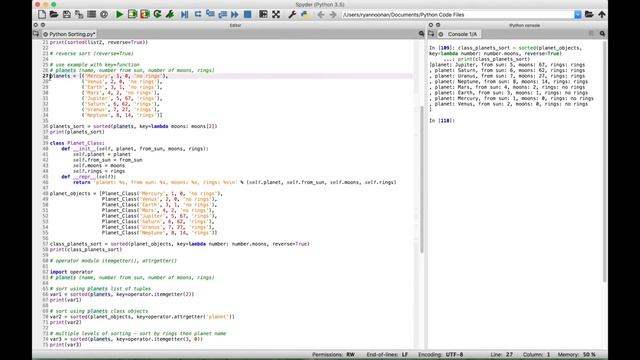Go back with the left arrow icon
640x360 pixels.
pos(321,14)
